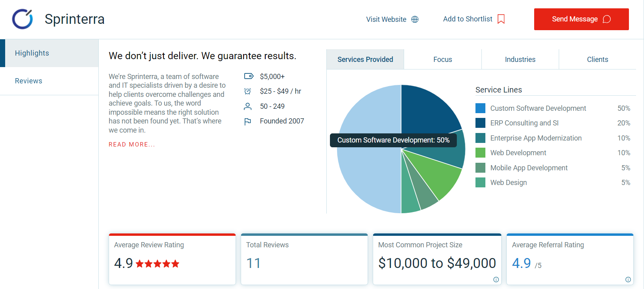Click the Custom Software Development: 50% tooltip
This screenshot has height=289, width=644.
coord(393,140)
